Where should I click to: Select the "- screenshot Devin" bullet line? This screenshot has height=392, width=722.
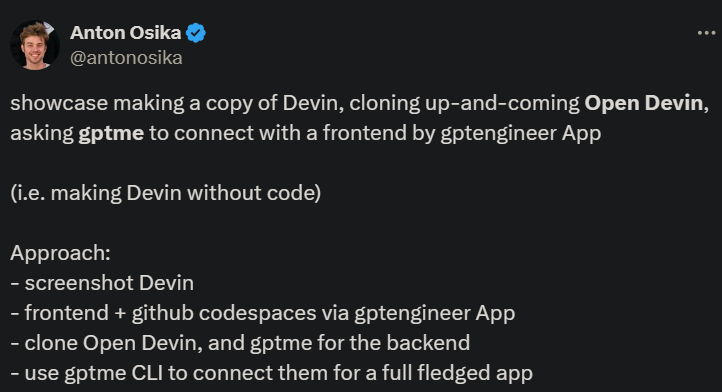[102, 283]
